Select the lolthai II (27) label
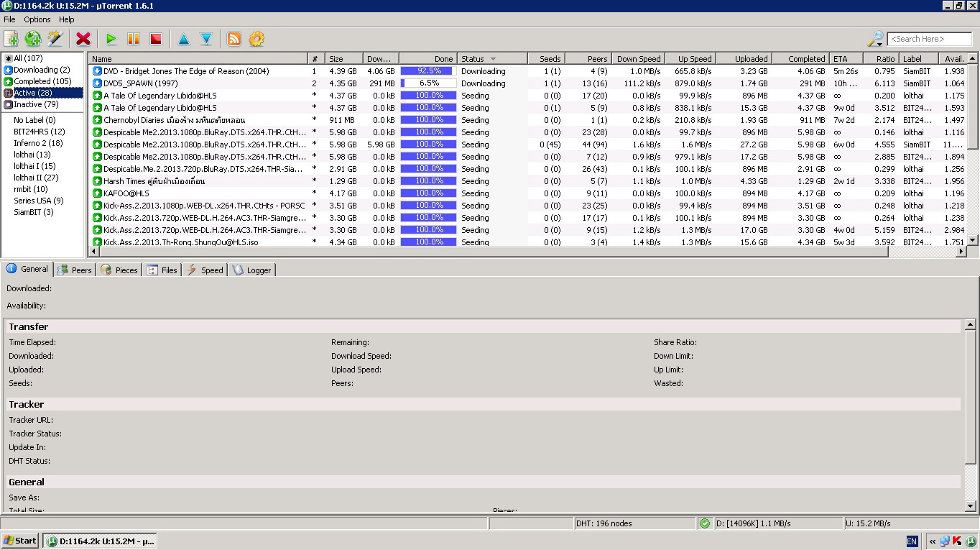Screen dimensions: 980x550 [36, 178]
